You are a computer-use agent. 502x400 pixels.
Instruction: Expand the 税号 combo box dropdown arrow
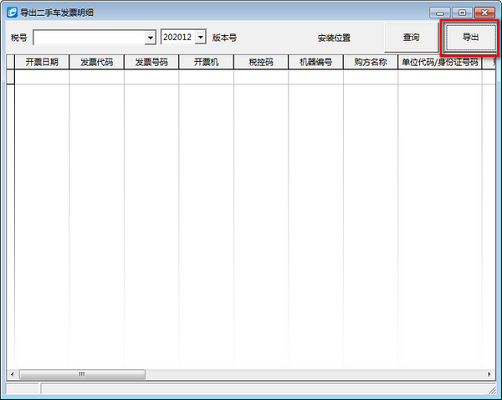click(x=150, y=38)
